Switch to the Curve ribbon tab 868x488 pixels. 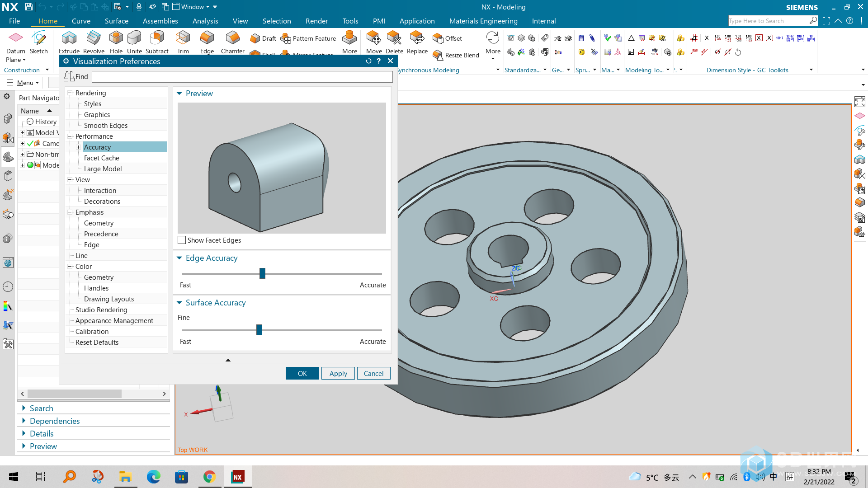[x=81, y=21]
